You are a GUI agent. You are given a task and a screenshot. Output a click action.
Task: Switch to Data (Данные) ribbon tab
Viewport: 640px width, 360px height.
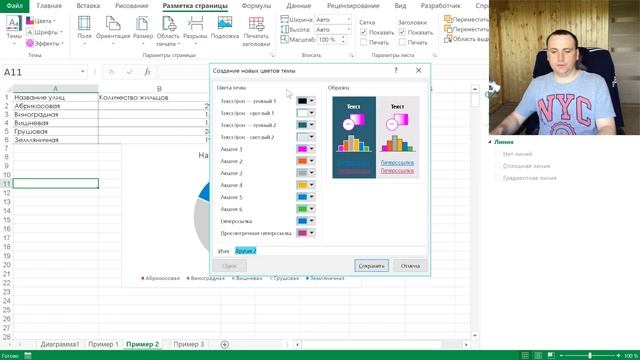point(299,6)
